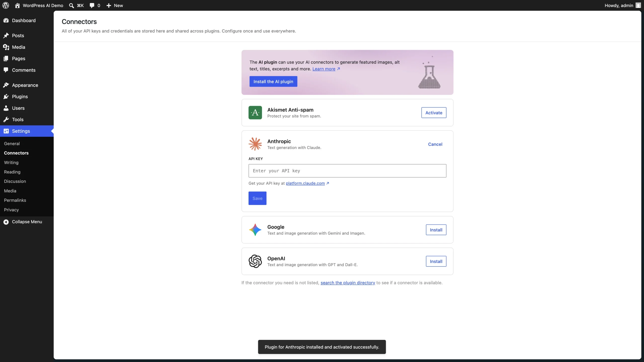Open the General settings submenu

pyautogui.click(x=12, y=144)
